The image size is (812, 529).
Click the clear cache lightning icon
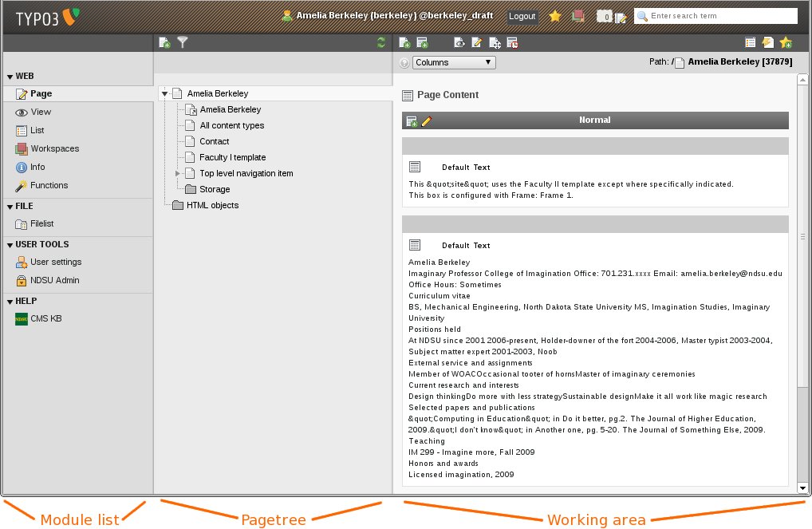767,43
